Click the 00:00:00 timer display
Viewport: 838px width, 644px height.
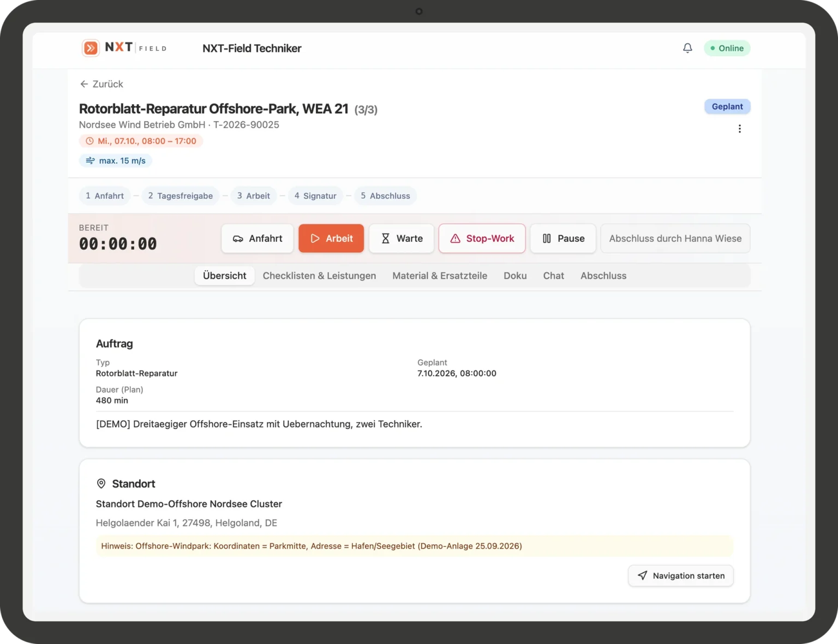pos(118,244)
